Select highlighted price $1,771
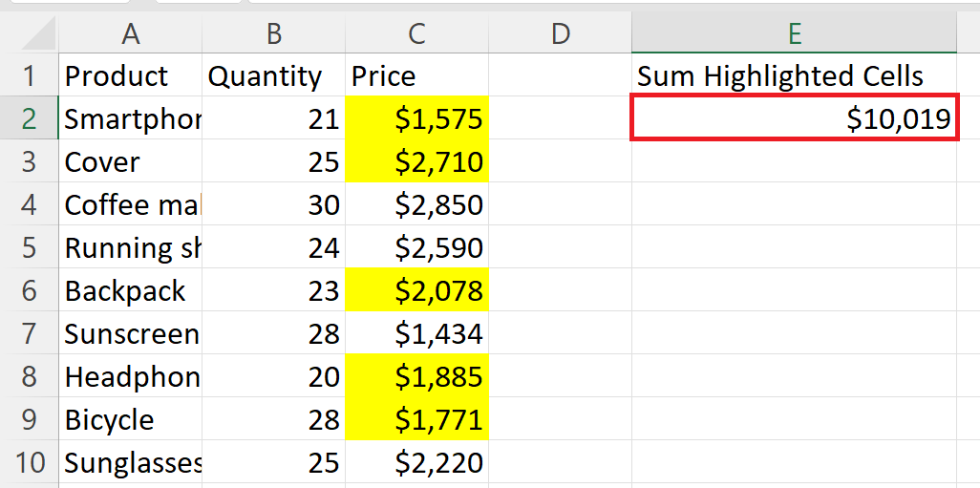The height and width of the screenshot is (488, 980). (416, 420)
